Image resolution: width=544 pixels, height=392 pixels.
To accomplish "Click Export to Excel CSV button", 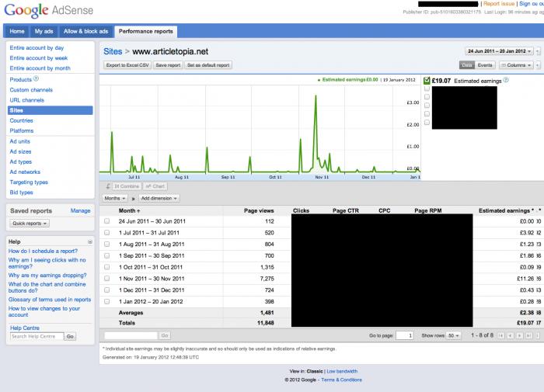I will (x=127, y=64).
